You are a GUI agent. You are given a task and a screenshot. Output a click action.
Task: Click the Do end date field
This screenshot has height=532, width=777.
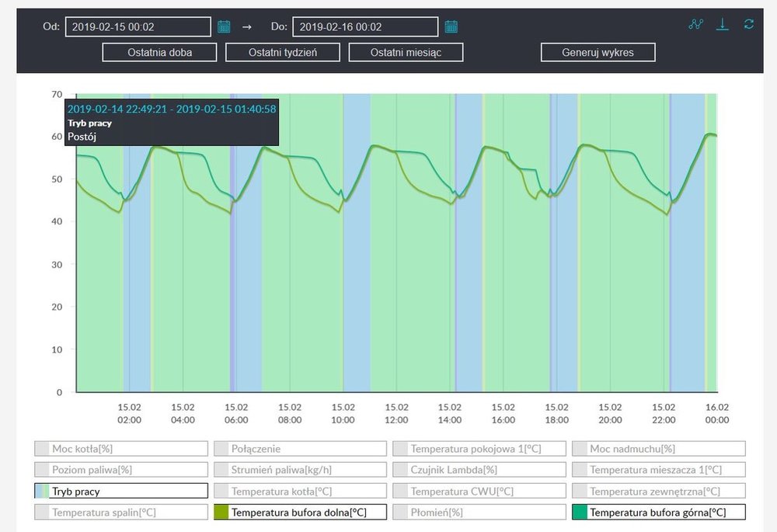coord(364,27)
